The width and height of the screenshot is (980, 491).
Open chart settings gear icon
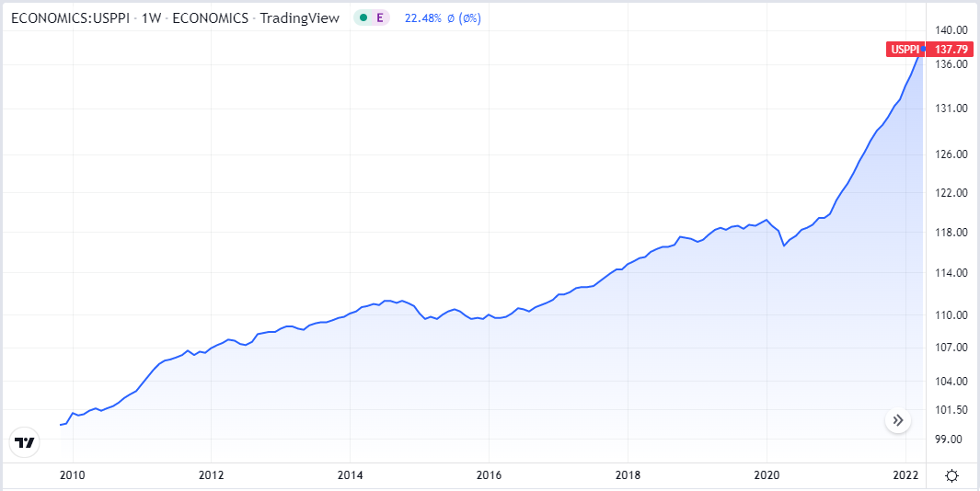click(952, 475)
